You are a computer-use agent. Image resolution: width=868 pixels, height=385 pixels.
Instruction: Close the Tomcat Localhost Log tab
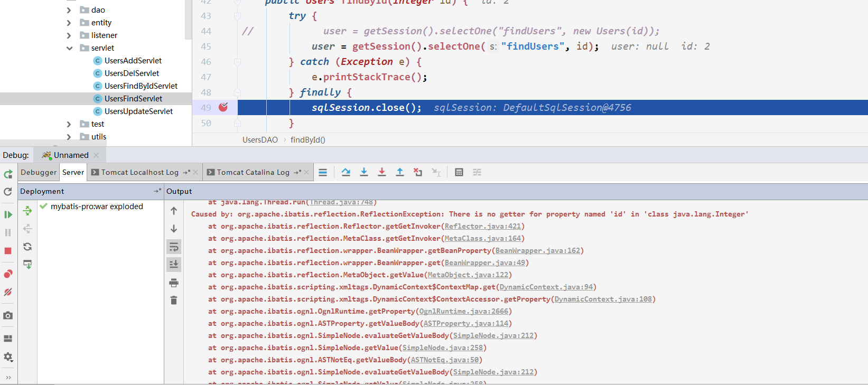click(195, 172)
